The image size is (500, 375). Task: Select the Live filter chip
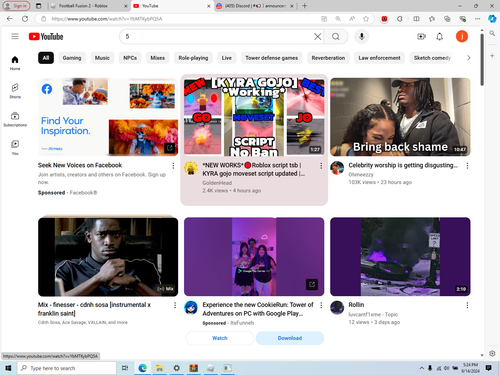tap(227, 58)
